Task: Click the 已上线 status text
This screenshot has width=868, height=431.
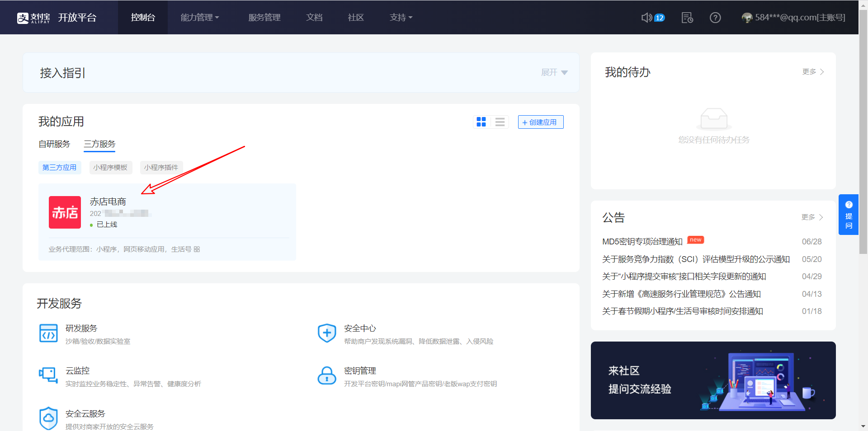Action: pos(107,225)
